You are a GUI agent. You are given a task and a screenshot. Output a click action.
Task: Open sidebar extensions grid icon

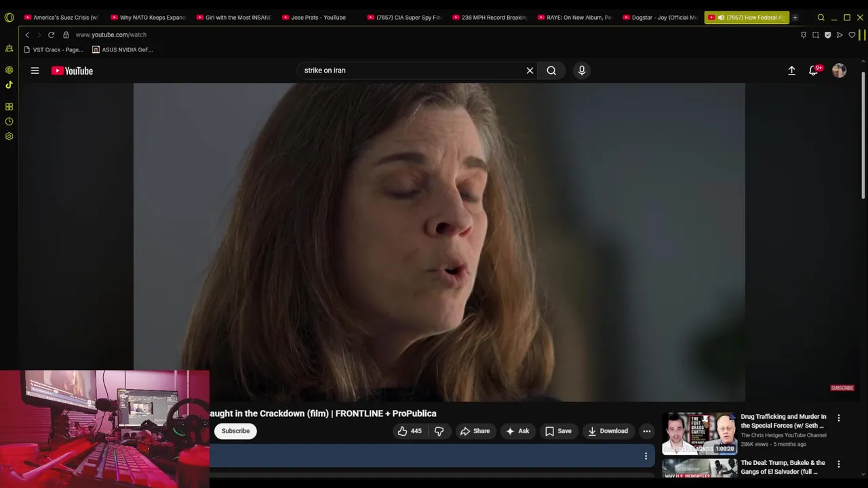click(9, 106)
